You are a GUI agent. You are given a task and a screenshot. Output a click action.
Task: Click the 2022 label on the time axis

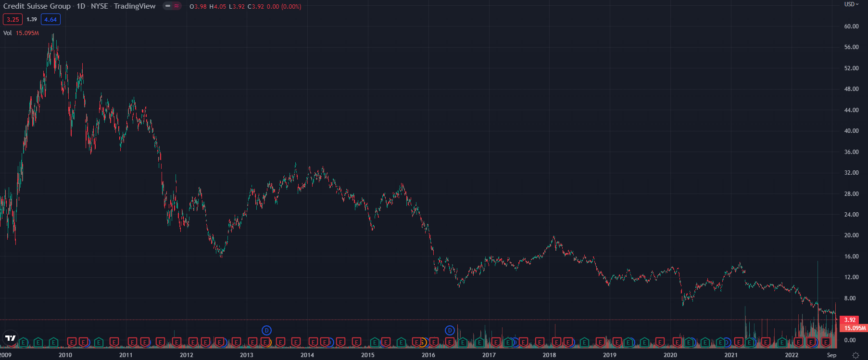[x=792, y=355]
